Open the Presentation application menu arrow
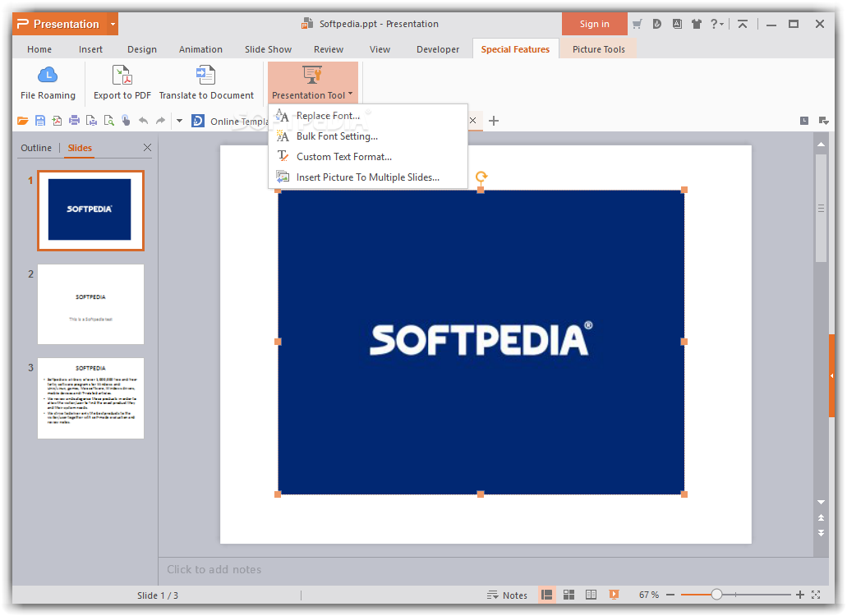 pyautogui.click(x=113, y=24)
